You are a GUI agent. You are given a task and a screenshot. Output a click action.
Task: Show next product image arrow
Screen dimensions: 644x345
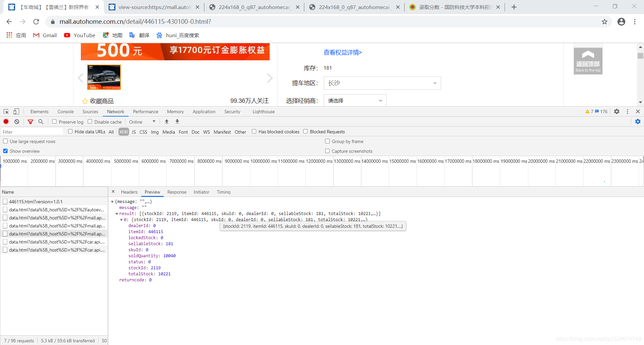(270, 78)
